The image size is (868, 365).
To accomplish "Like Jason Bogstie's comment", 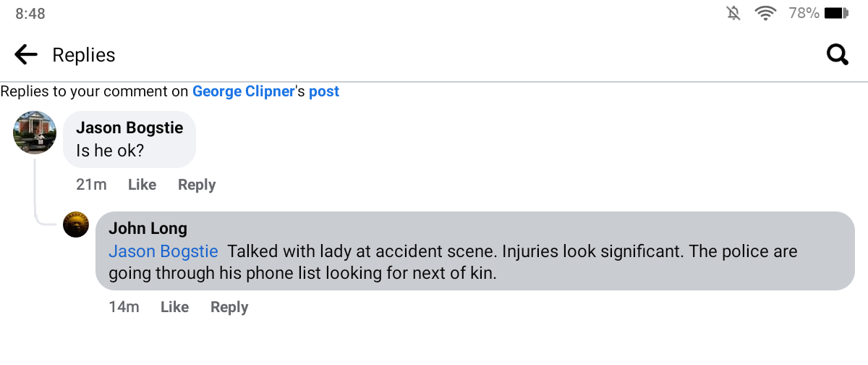I will [x=142, y=185].
